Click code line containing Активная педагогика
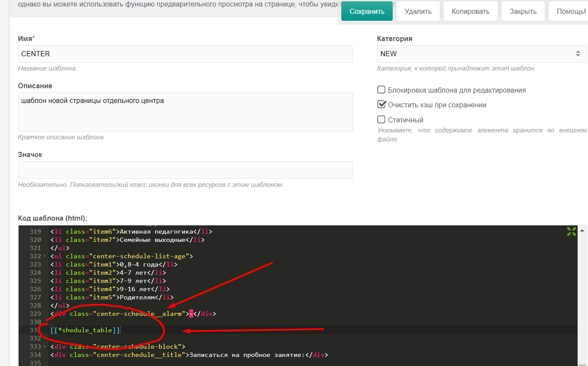 pyautogui.click(x=131, y=231)
